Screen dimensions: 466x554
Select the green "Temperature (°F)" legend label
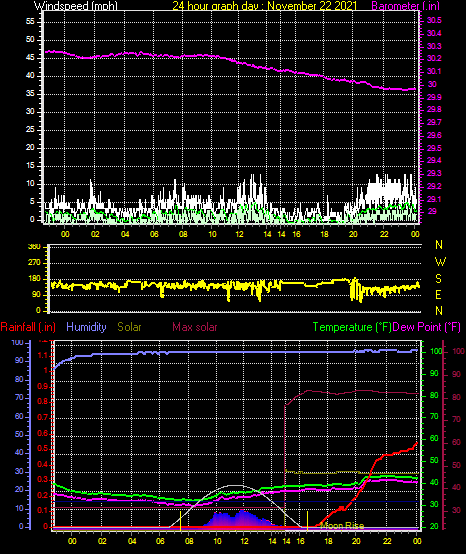pyautogui.click(x=352, y=327)
